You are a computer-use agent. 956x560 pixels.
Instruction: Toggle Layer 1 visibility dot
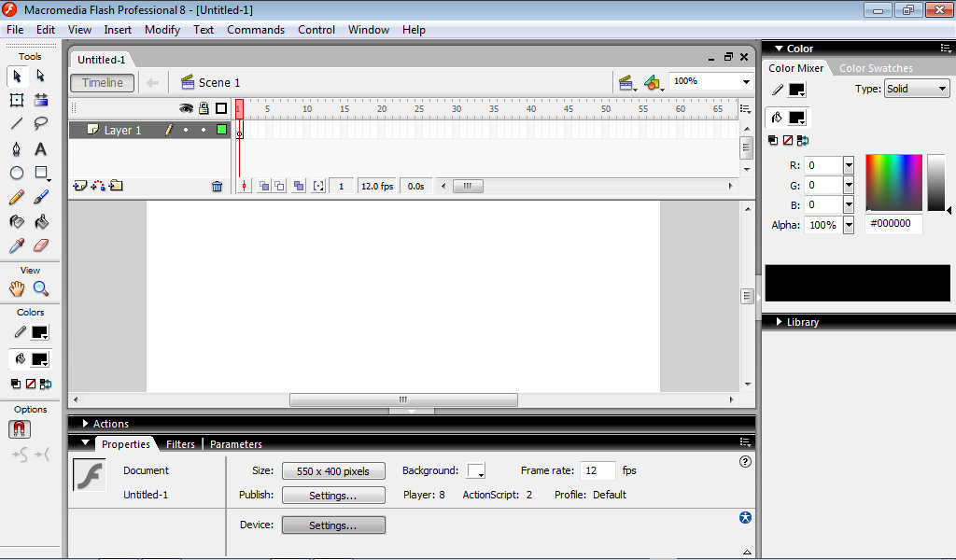tap(186, 130)
